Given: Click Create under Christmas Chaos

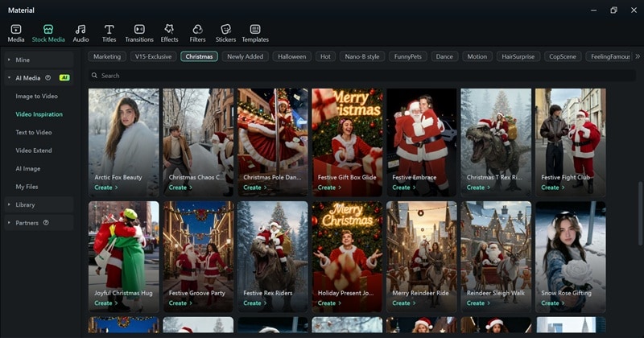Looking at the screenshot, I should pos(180,188).
